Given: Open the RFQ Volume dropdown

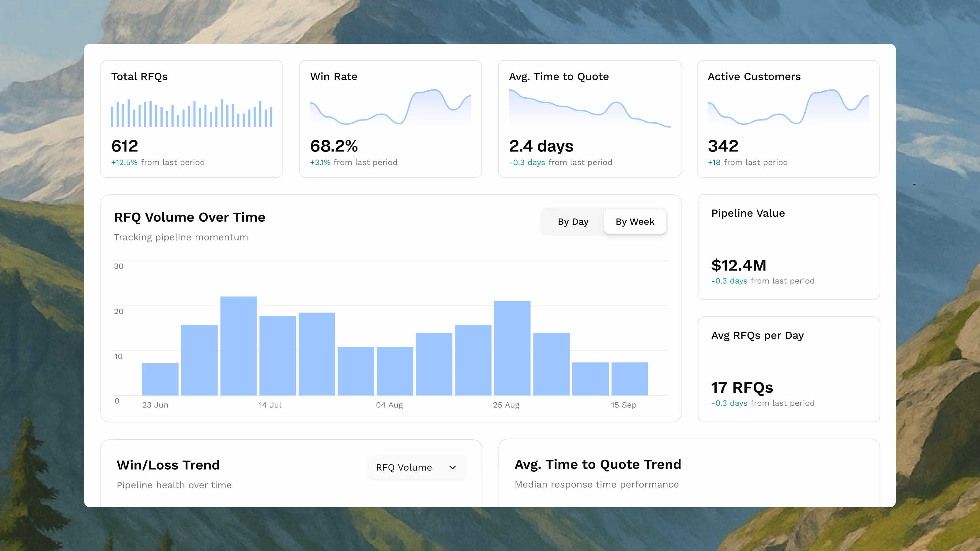Looking at the screenshot, I should 416,467.
